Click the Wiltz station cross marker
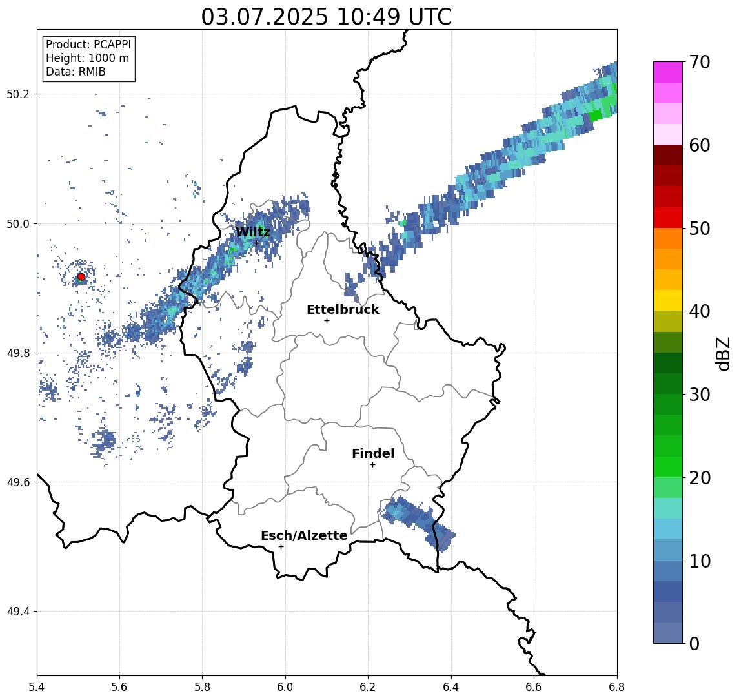 pyautogui.click(x=256, y=243)
